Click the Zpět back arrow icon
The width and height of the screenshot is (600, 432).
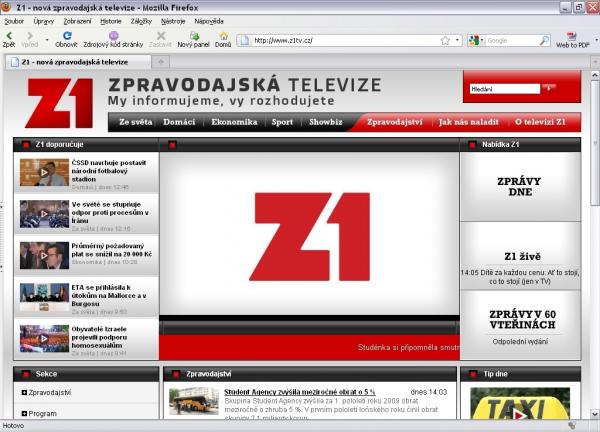tap(9, 36)
